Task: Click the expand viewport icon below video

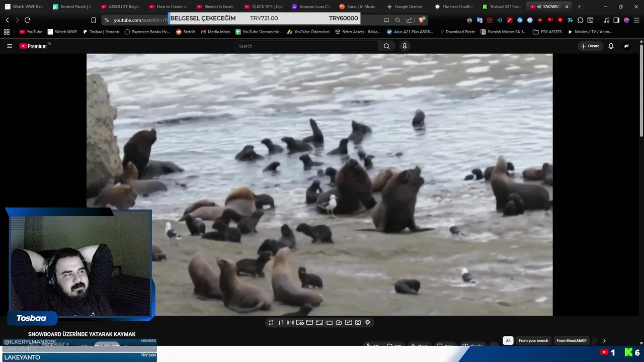Action: pyautogui.click(x=319, y=322)
